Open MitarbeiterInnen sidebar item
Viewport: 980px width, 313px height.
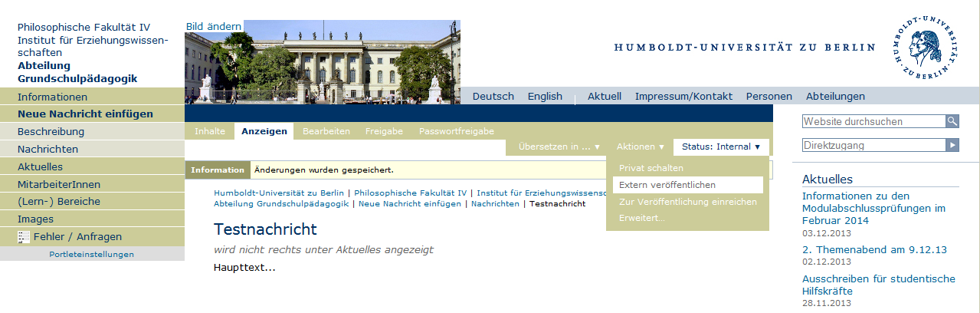pos(92,184)
